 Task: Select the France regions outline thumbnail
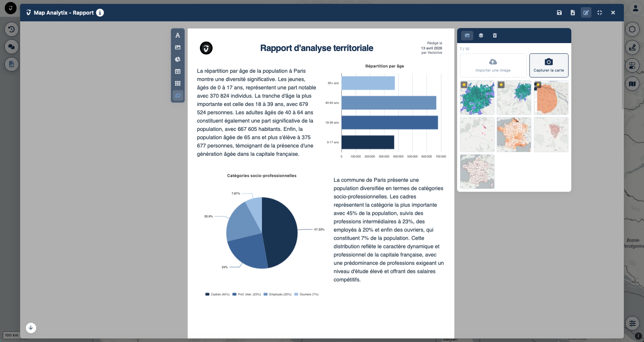coord(477,172)
